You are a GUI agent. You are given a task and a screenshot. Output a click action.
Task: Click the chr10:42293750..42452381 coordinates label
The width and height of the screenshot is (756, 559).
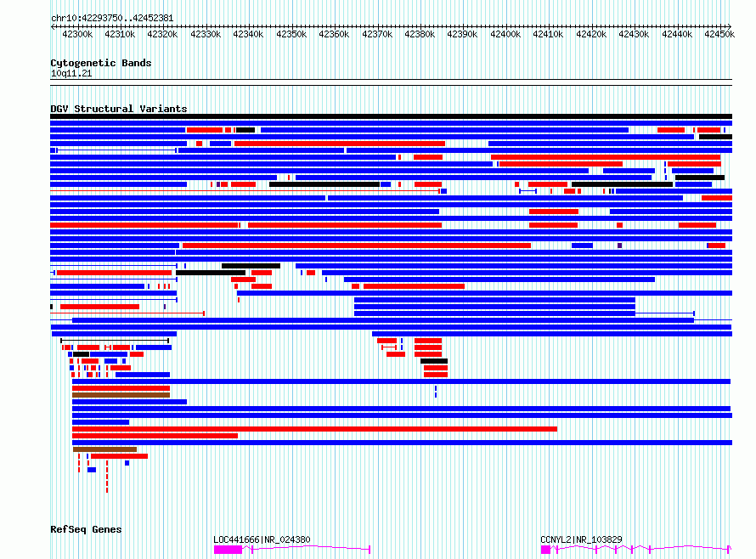click(x=112, y=19)
